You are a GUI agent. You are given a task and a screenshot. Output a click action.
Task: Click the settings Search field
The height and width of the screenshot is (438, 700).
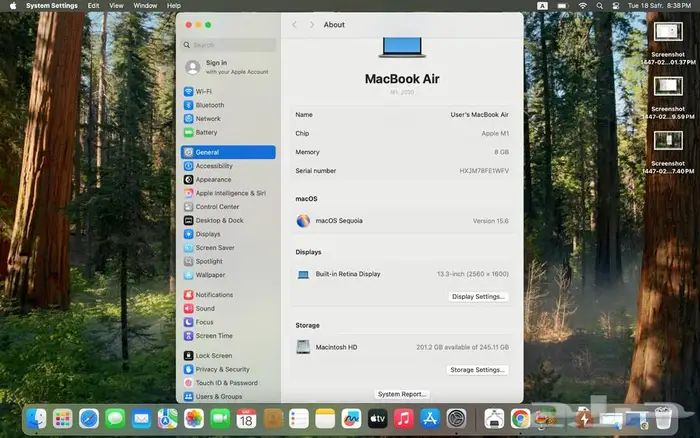point(229,45)
